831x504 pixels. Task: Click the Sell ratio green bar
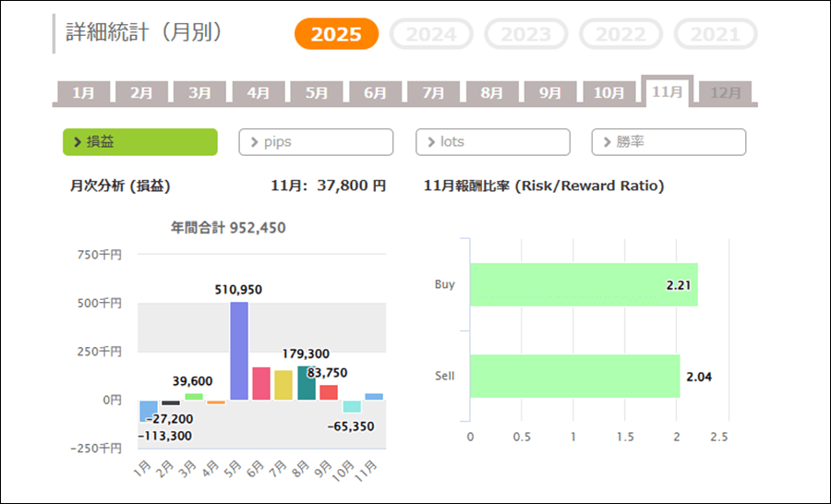574,377
